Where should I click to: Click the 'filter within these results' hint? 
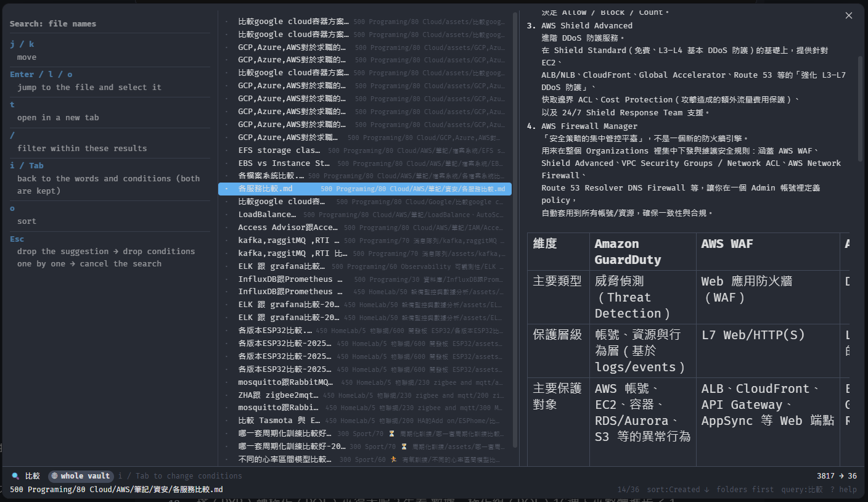pyautogui.click(x=82, y=148)
